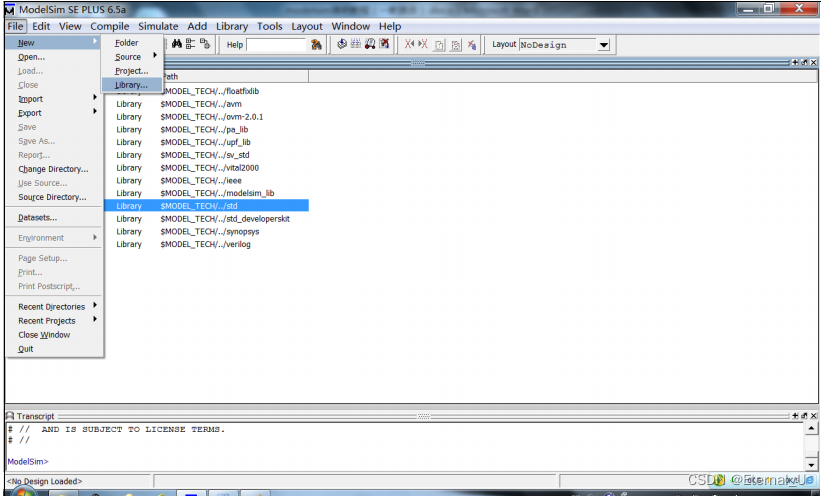Click the disabled dashed-page toolbar icon

456,45
